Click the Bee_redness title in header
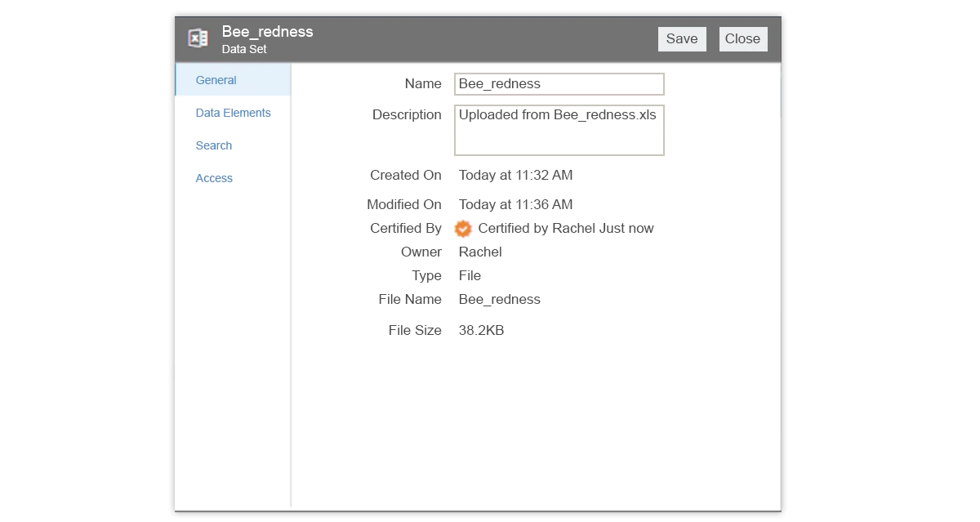The image size is (980, 522). [x=268, y=32]
